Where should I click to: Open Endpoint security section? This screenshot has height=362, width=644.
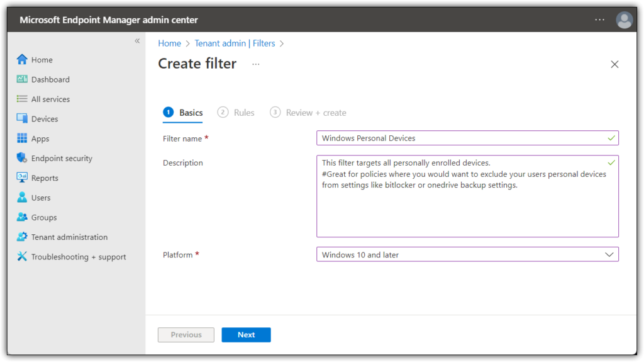click(x=62, y=159)
